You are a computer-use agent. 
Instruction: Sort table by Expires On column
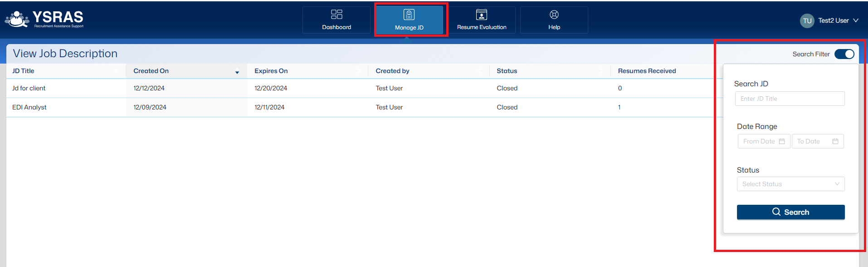click(x=271, y=71)
